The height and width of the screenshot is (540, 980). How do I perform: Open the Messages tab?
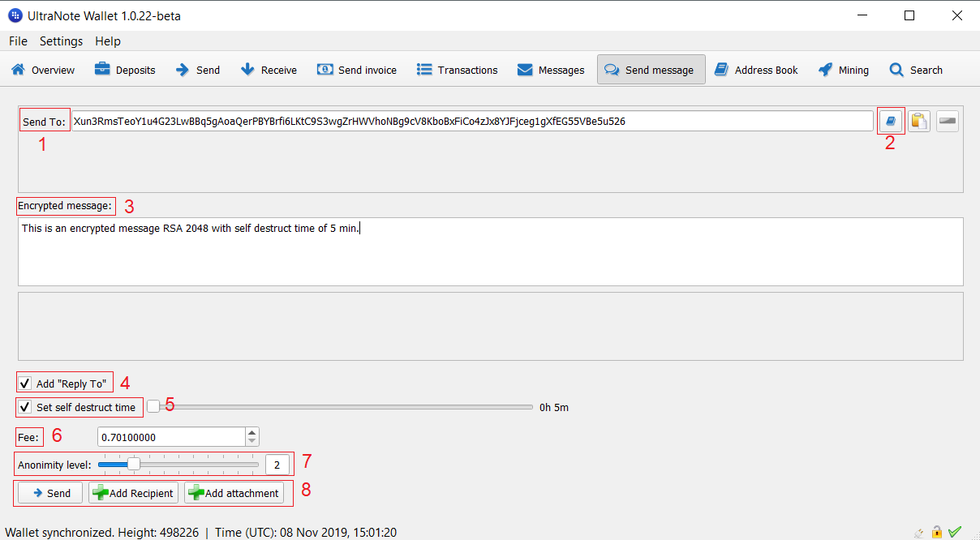(x=551, y=70)
